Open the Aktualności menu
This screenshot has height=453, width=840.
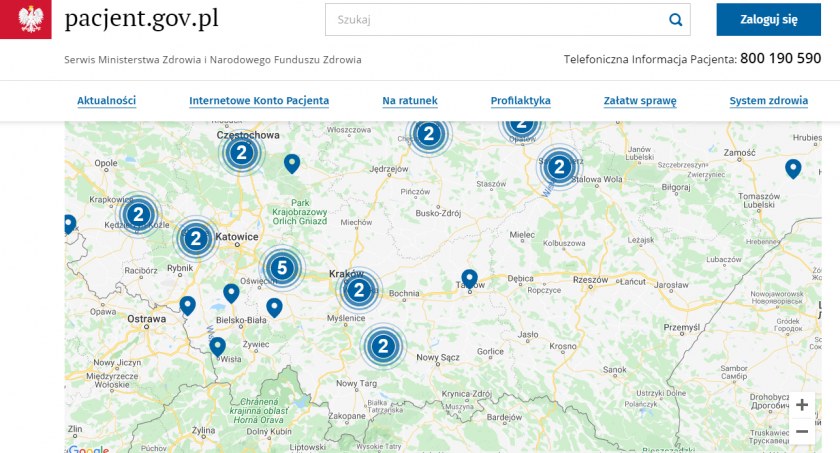[107, 101]
